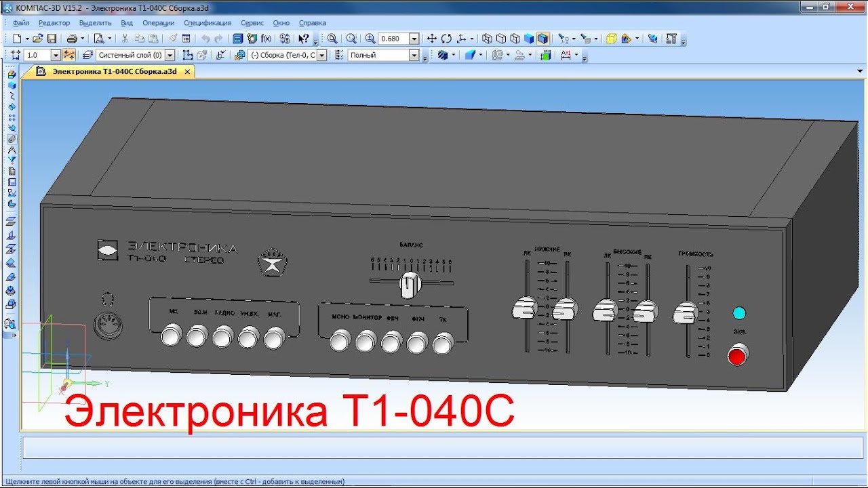This screenshot has width=868, height=488.
Task: Click the context help arrow-question icon
Action: (304, 39)
